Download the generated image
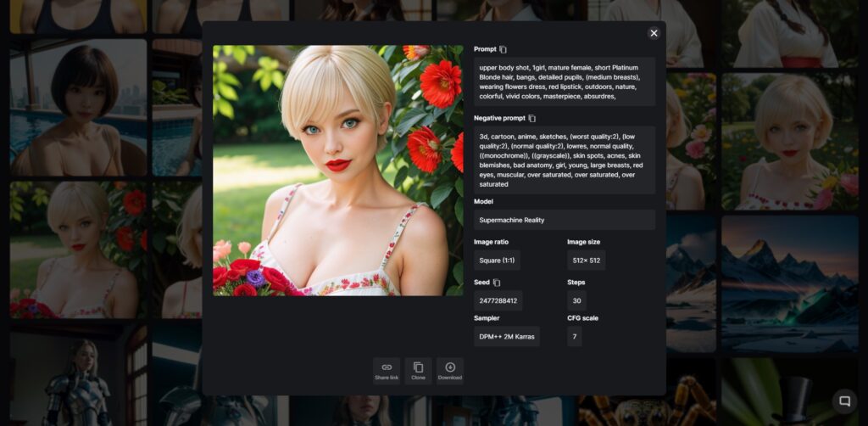The height and width of the screenshot is (426, 868). point(450,371)
